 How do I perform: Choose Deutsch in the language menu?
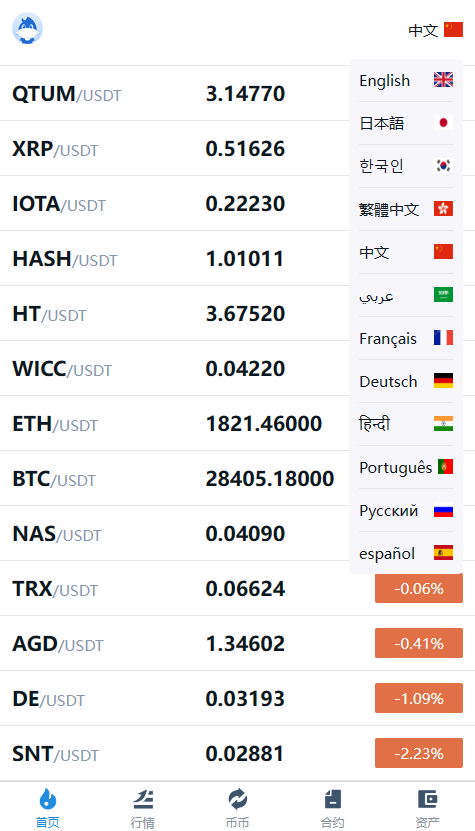[x=406, y=381]
